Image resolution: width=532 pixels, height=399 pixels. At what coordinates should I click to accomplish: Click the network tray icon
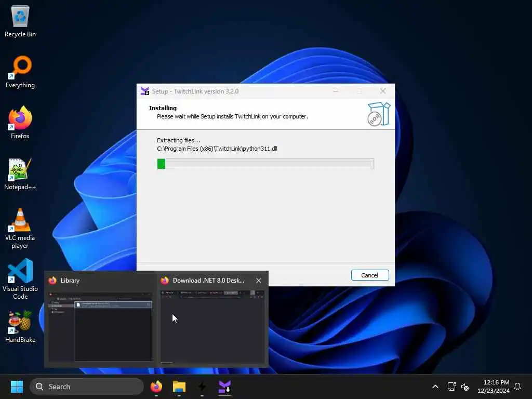pyautogui.click(x=451, y=387)
